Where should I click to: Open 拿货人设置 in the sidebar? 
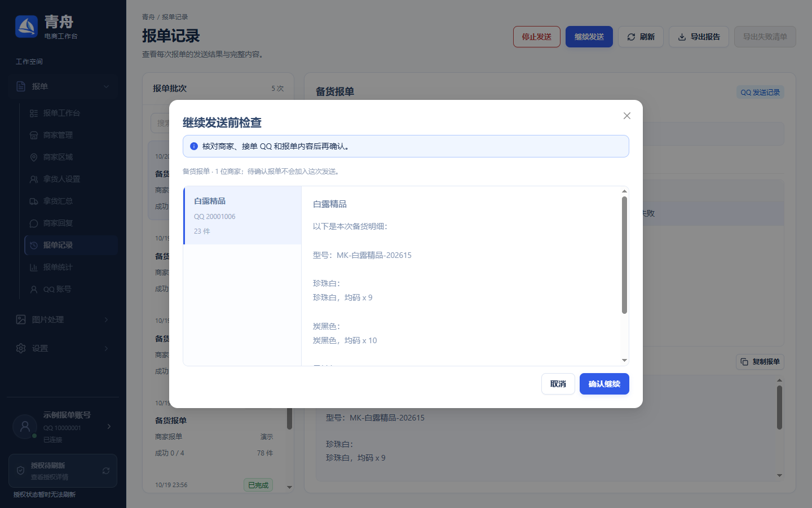tap(71, 179)
